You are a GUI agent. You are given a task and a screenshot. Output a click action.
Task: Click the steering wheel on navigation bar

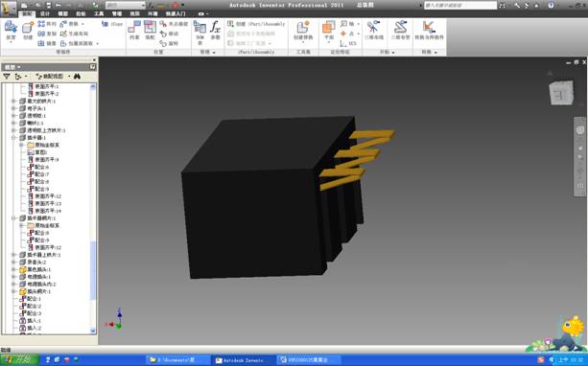point(580,130)
